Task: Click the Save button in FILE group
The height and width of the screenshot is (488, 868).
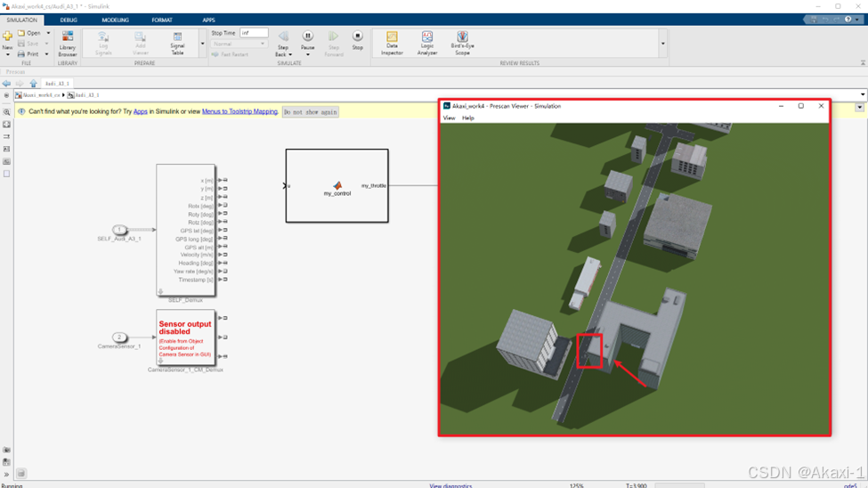Action: click(x=28, y=44)
